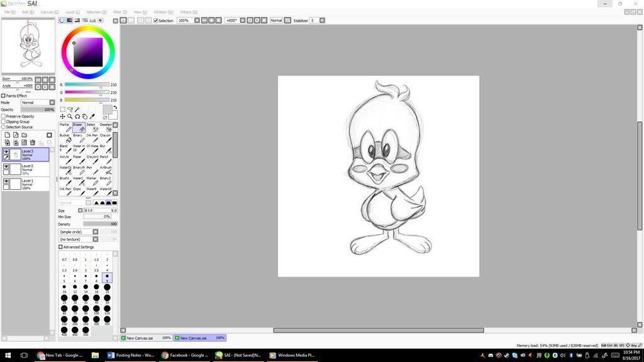Choose the AirBrush tool
This screenshot has height=362, width=644.
(106, 170)
